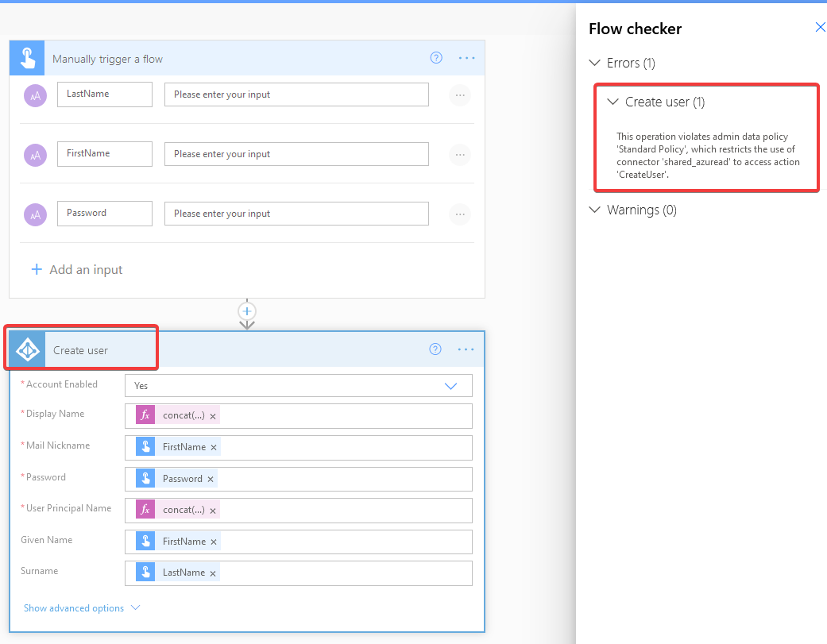Click the input type icon beside LastName
The height and width of the screenshot is (644, 827).
point(35,95)
